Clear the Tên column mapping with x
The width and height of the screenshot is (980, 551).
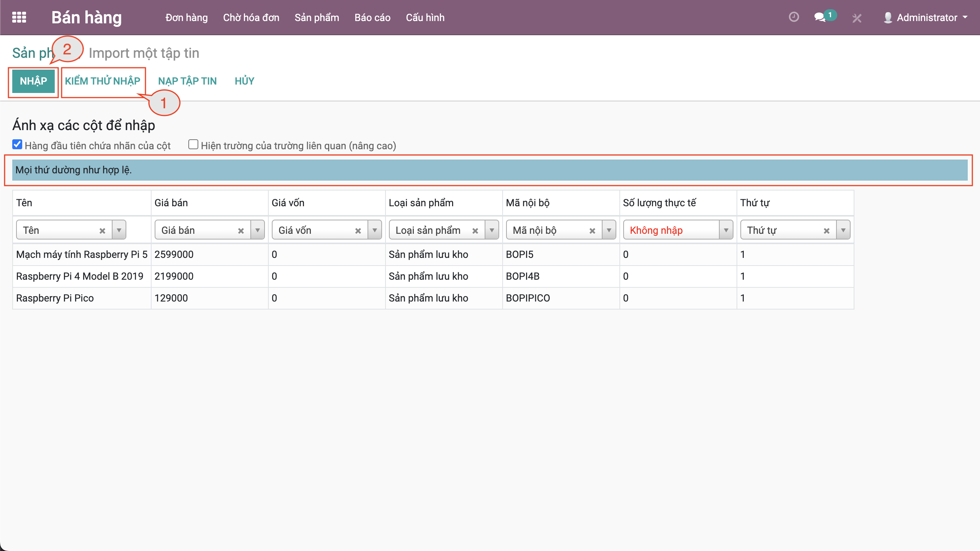(x=102, y=231)
